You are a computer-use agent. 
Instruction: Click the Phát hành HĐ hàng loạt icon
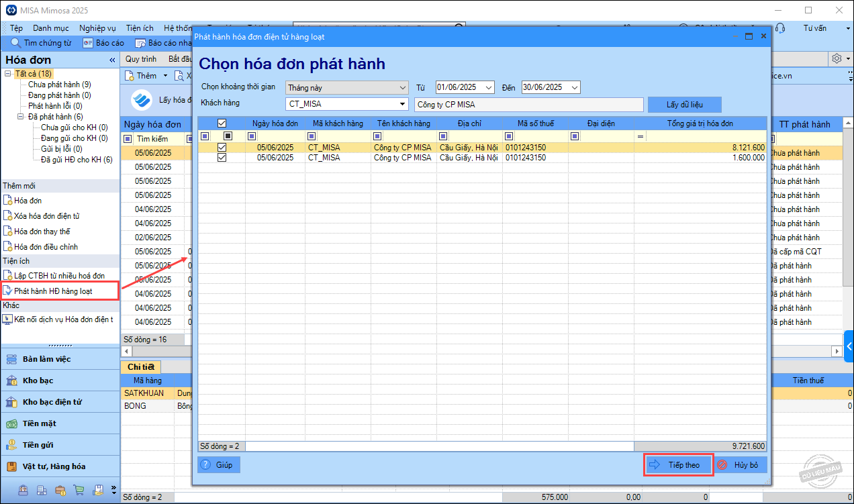(x=7, y=291)
